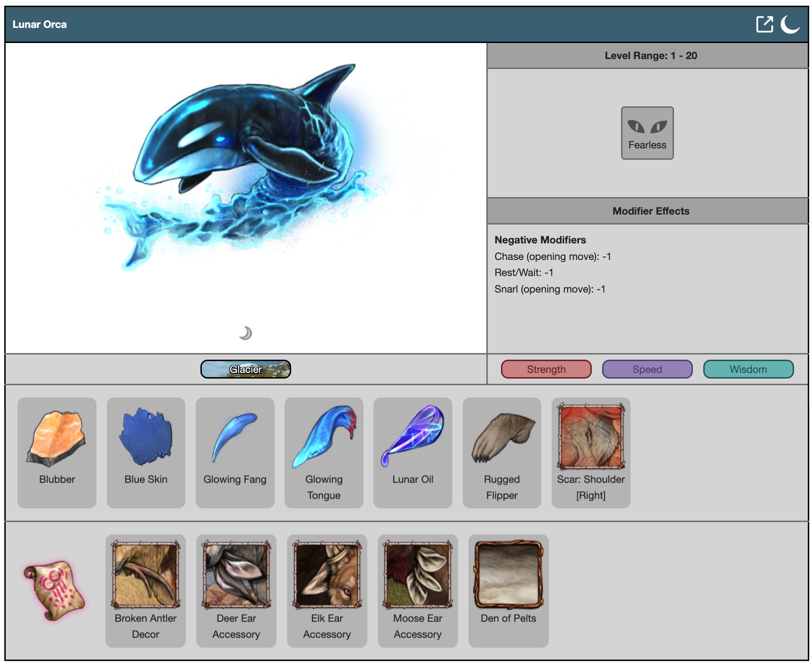Click the Strength stat button
The image size is (812, 665).
[546, 369]
